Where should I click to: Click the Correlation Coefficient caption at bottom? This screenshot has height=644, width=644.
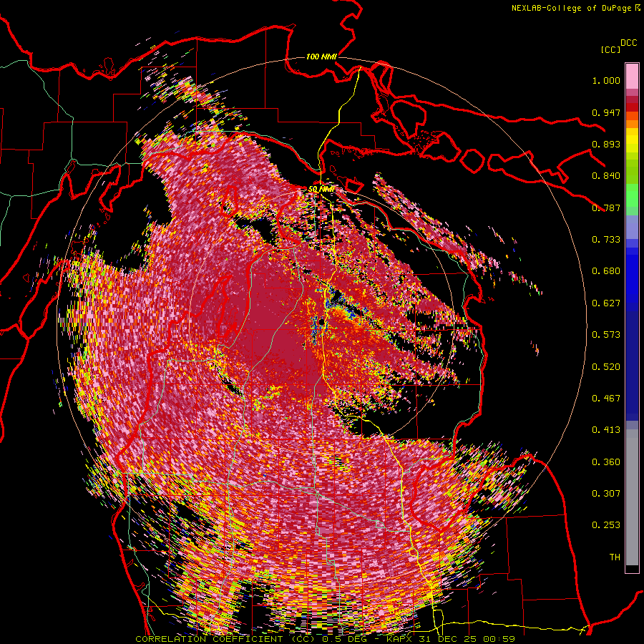pos(326,639)
